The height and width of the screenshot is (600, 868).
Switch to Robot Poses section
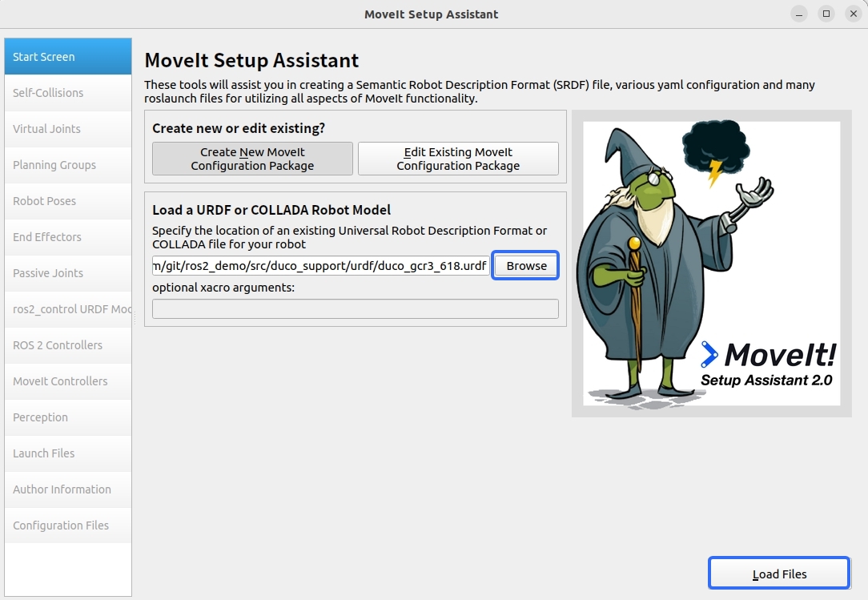(68, 200)
